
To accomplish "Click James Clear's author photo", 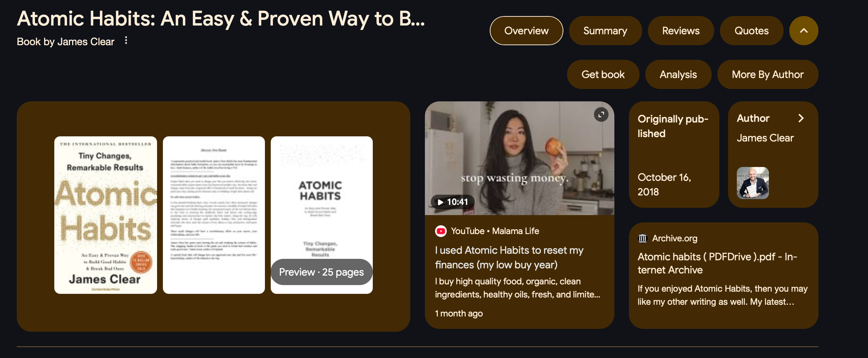I will (752, 183).
